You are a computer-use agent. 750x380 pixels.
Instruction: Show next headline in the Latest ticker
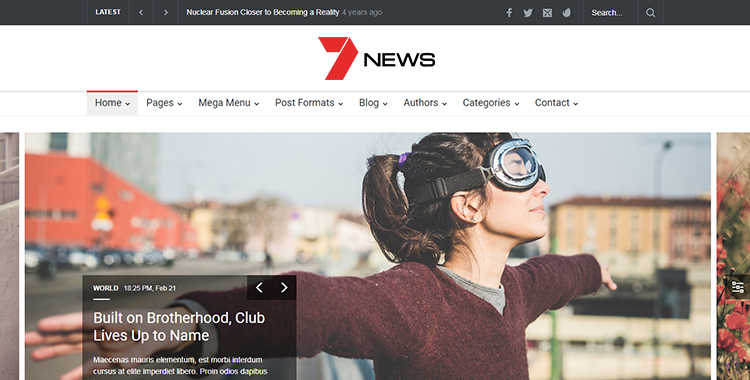pyautogui.click(x=165, y=12)
